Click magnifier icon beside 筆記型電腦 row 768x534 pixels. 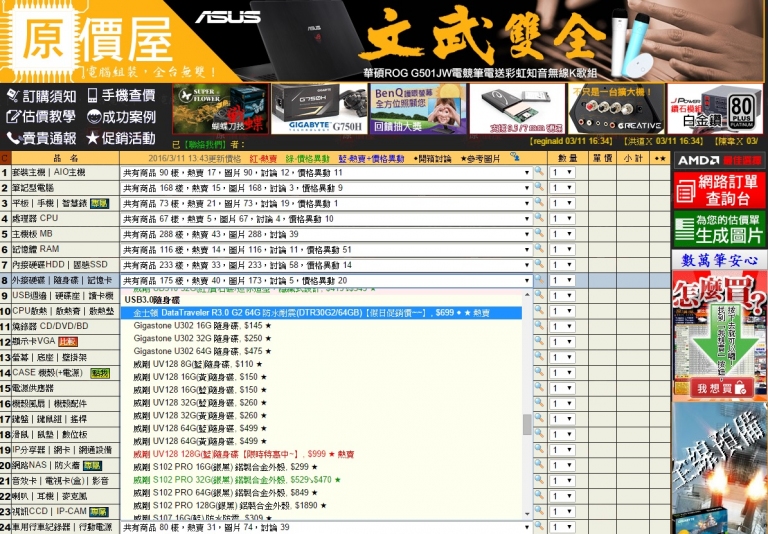pyautogui.click(x=539, y=187)
